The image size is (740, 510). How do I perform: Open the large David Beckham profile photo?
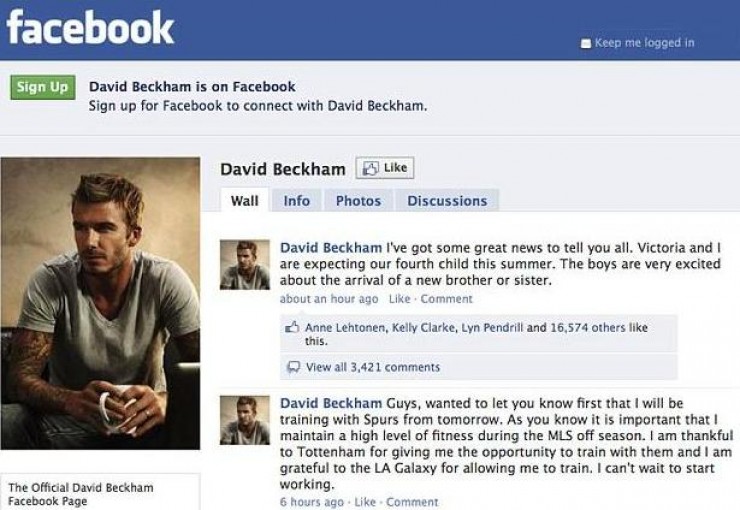(100, 303)
